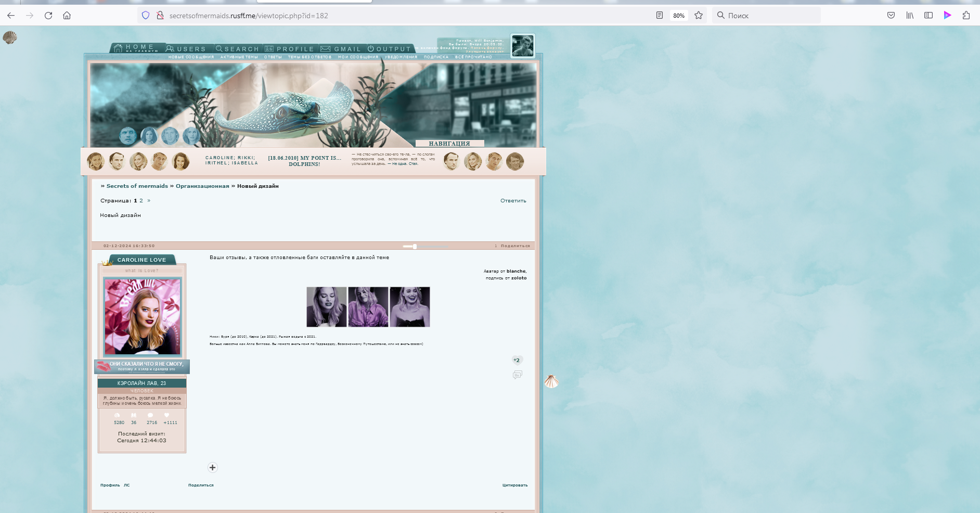The image size is (980, 513).
Task: Click the blue-tinted male face in the banner
Action: tap(128, 136)
